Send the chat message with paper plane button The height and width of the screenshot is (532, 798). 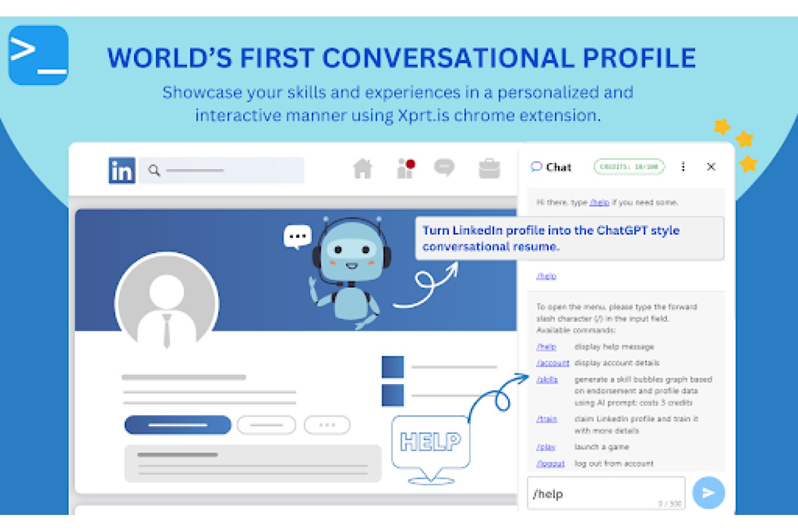[709, 493]
